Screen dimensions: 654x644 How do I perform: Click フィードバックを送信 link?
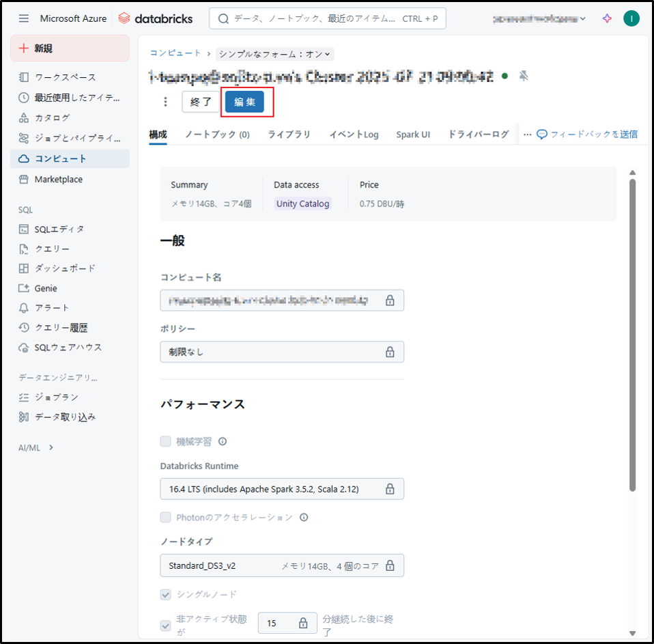[587, 135]
